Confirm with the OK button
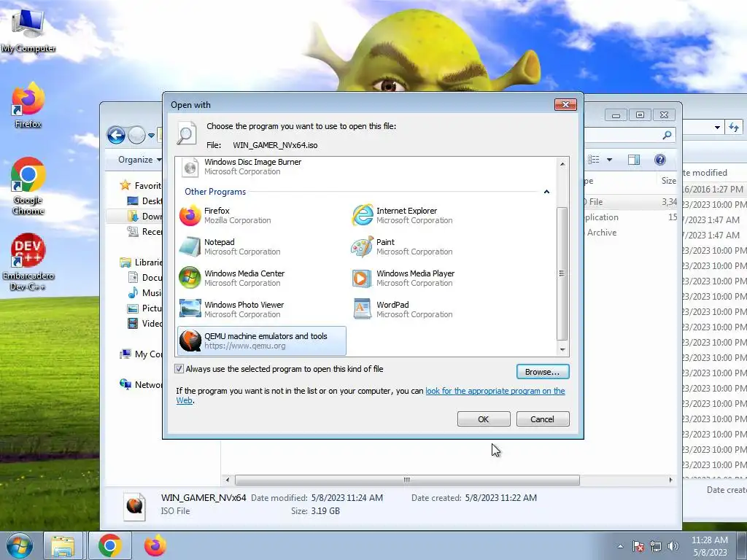747x560 pixels. click(x=484, y=419)
